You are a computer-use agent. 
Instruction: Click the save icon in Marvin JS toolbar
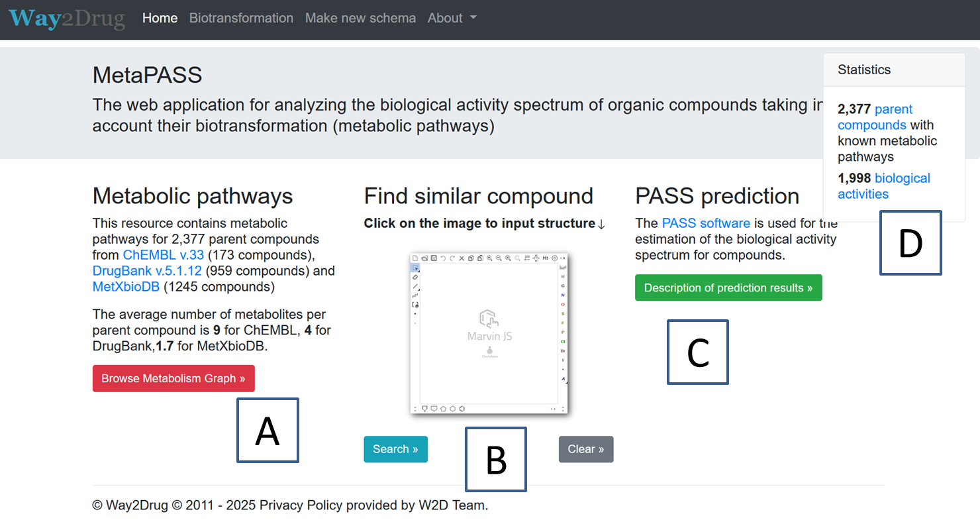(434, 258)
